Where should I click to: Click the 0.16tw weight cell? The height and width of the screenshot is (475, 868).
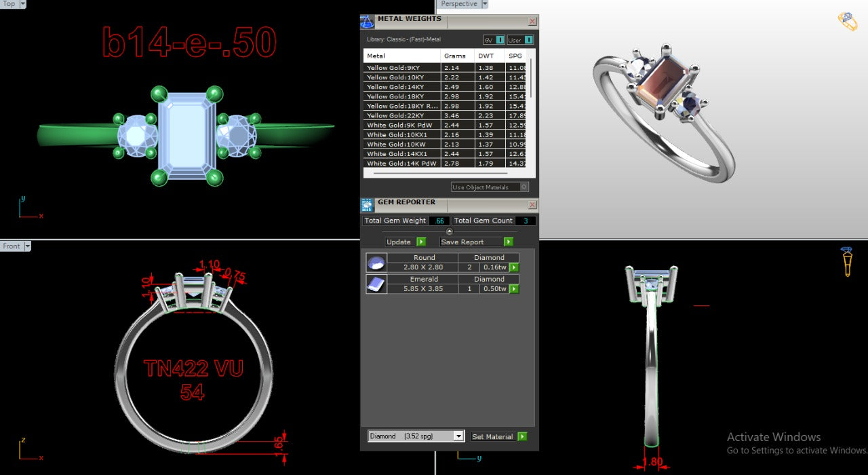tap(495, 267)
